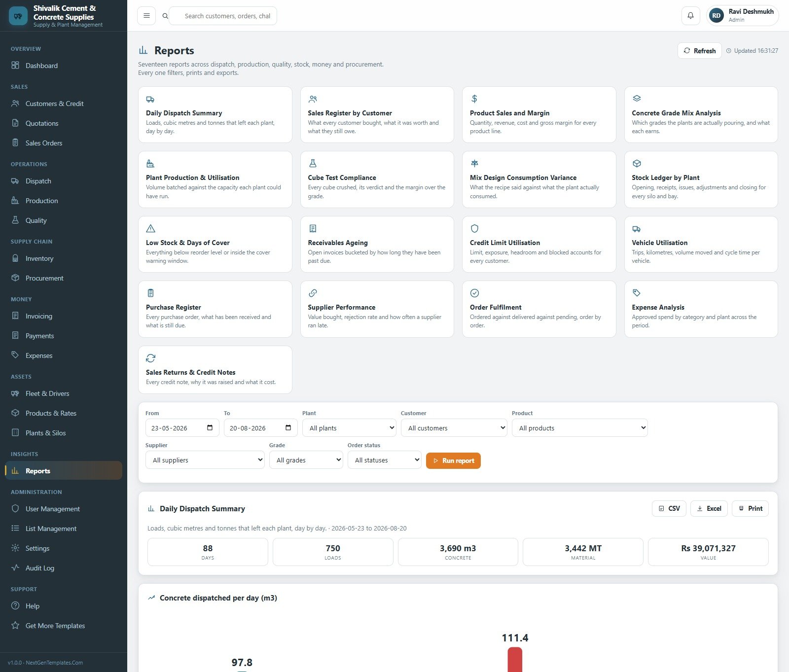Click the Order Fulfilment check-circle icon

(x=474, y=293)
